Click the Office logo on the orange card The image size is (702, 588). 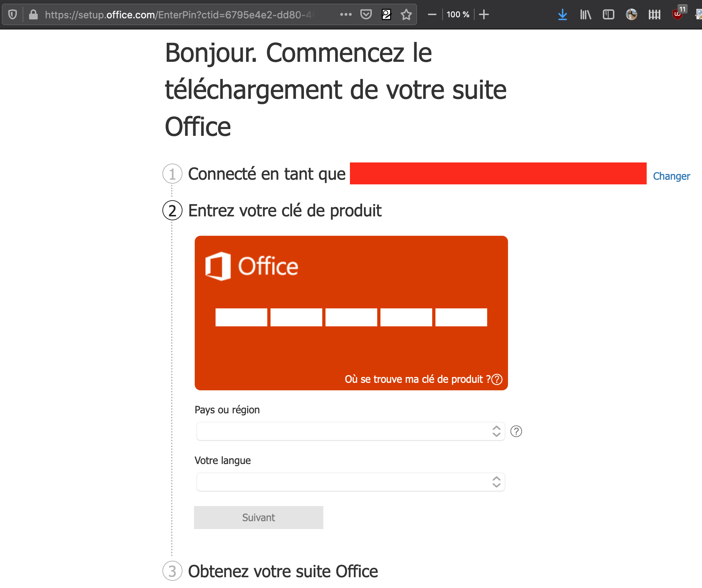point(252,266)
